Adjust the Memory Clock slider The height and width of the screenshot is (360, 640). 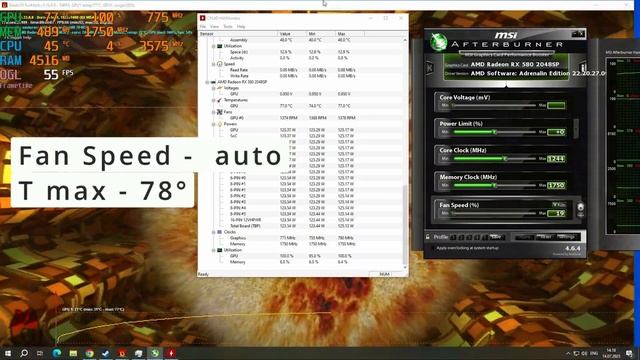tap(495, 185)
